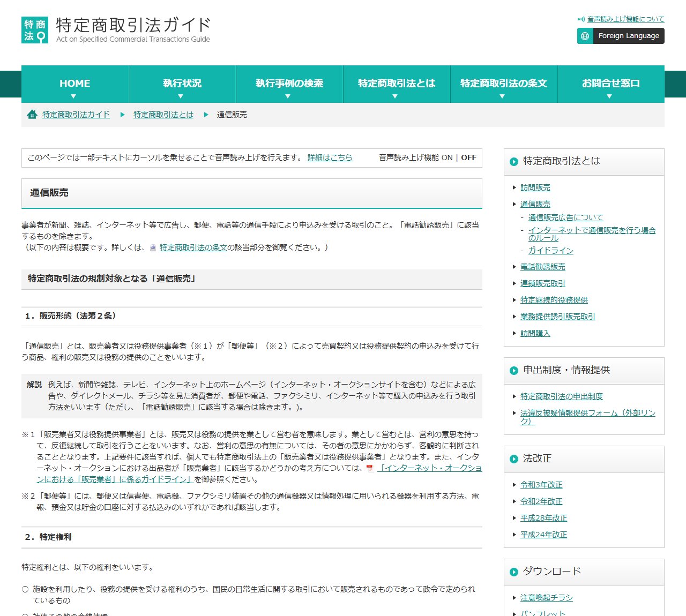Click the globe icon beside Foreign Language
The height and width of the screenshot is (616, 686).
tap(585, 36)
